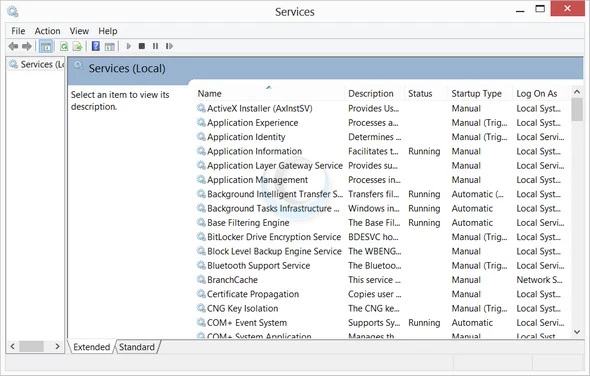Screen dimensions: 590x376
Task: Click gear icon beside CNG Key Isolation
Action: tap(201, 309)
